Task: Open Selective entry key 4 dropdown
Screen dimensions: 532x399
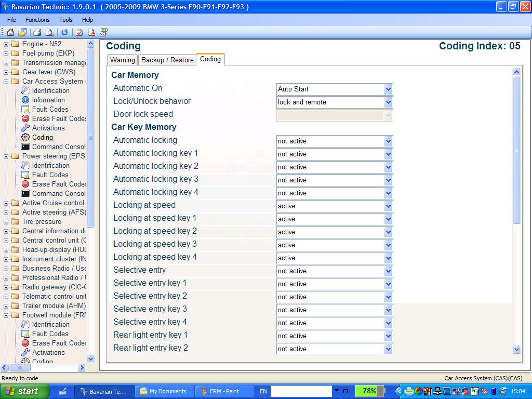Action: 389,323
